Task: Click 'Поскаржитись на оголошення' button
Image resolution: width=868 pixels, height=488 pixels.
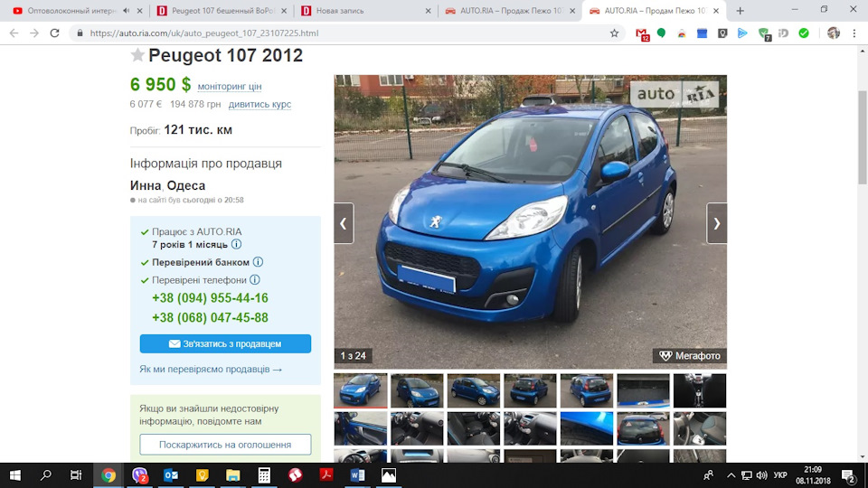Action: coord(225,445)
